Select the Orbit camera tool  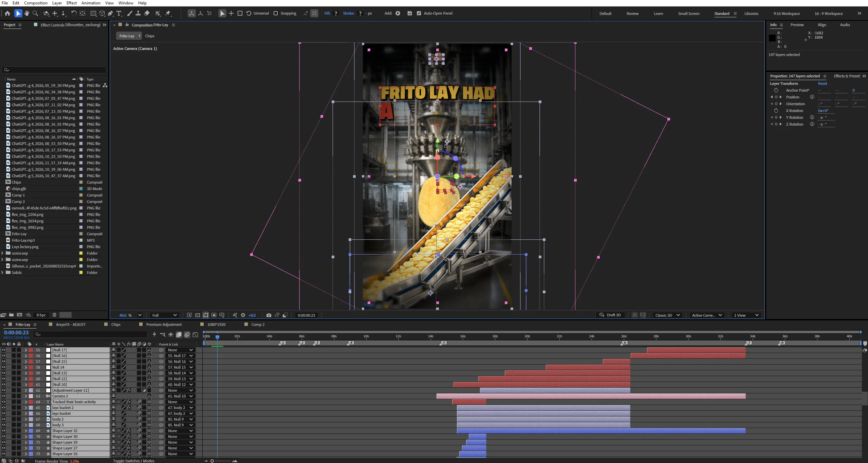pyautogui.click(x=46, y=13)
